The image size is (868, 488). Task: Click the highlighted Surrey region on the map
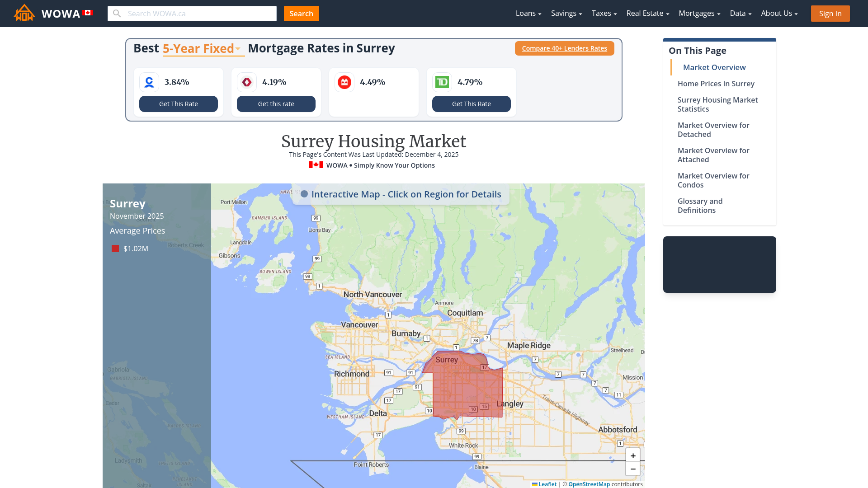(466, 386)
